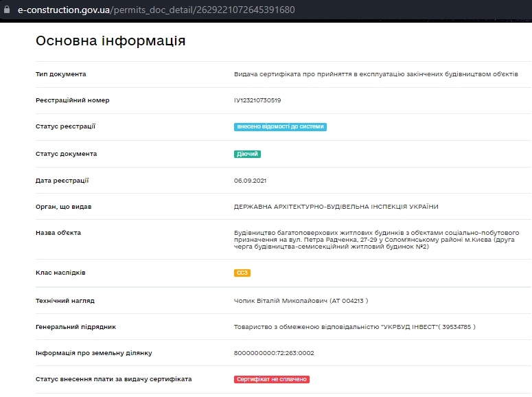Click the red 'Сертифікат не сплачено' badge
Image resolution: width=532 pixels, height=397 pixels.
coord(271,379)
